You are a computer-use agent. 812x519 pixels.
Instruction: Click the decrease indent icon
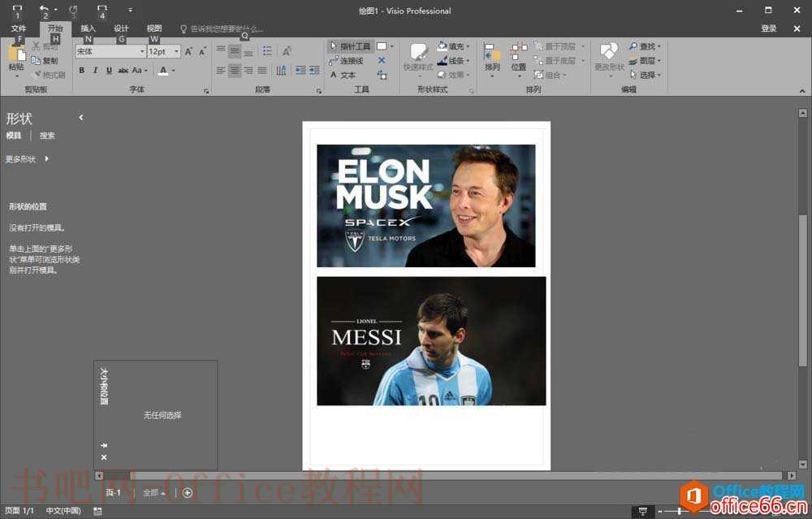pos(300,71)
